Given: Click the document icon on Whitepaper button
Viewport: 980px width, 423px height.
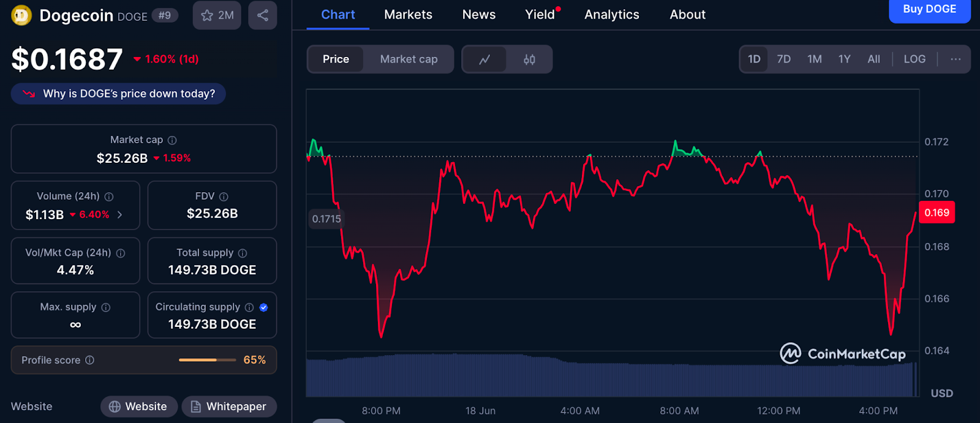Looking at the screenshot, I should [x=196, y=406].
